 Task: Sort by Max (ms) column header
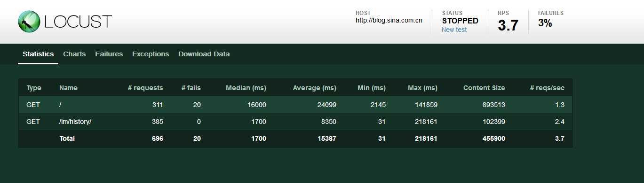[422, 88]
